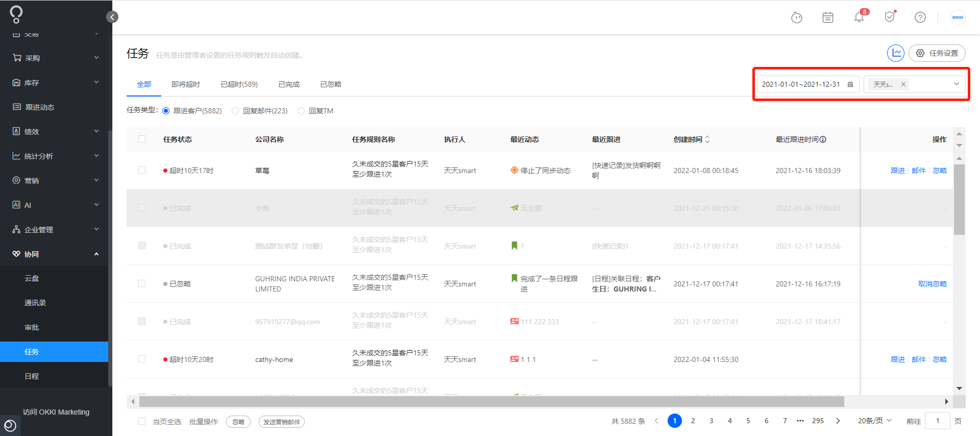Screen dimensions: 980x436
Task: Click the AI icon in sidebar
Action: 16,205
